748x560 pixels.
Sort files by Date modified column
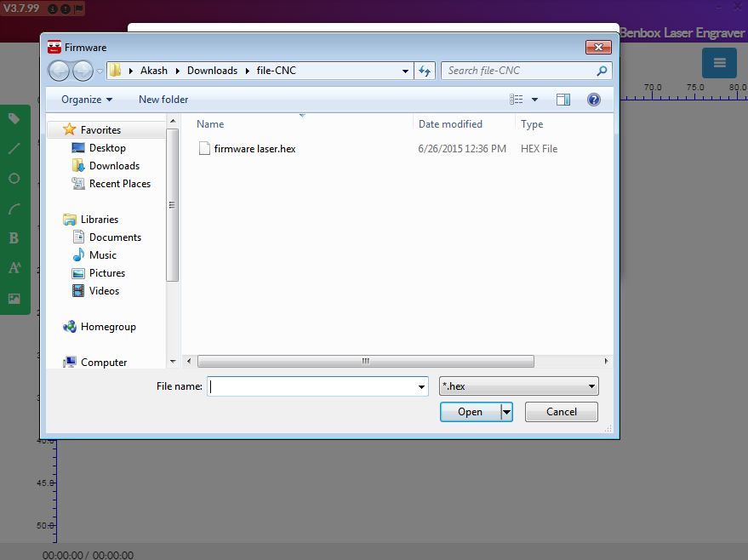tap(450, 124)
